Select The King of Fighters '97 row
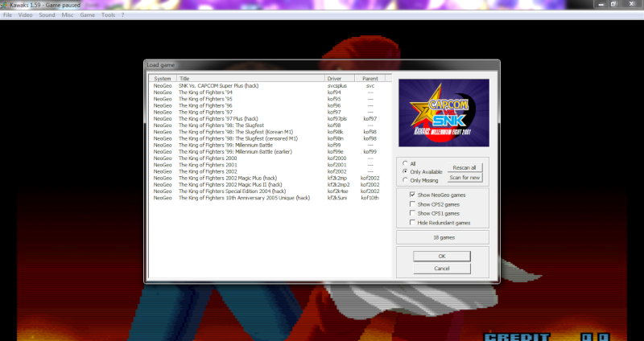The width and height of the screenshot is (644, 341). point(270,112)
